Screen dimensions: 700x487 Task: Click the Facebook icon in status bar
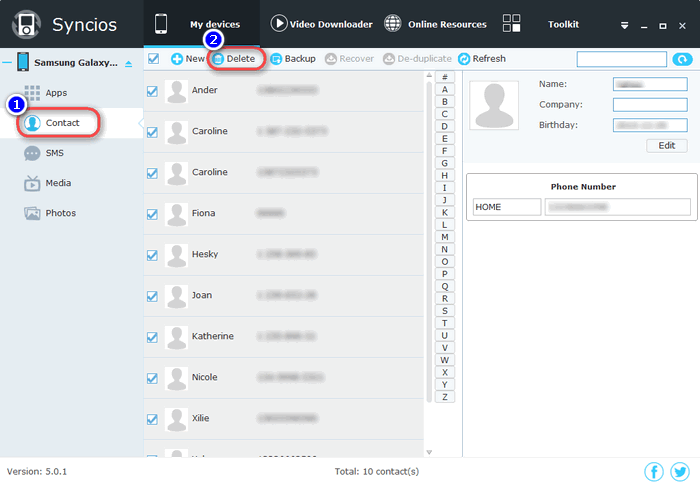click(x=654, y=471)
